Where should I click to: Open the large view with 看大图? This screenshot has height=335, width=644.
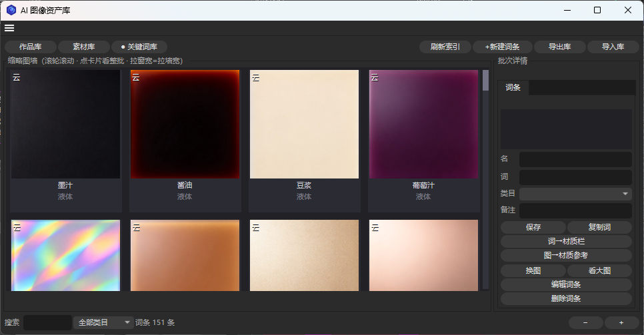[599, 270]
